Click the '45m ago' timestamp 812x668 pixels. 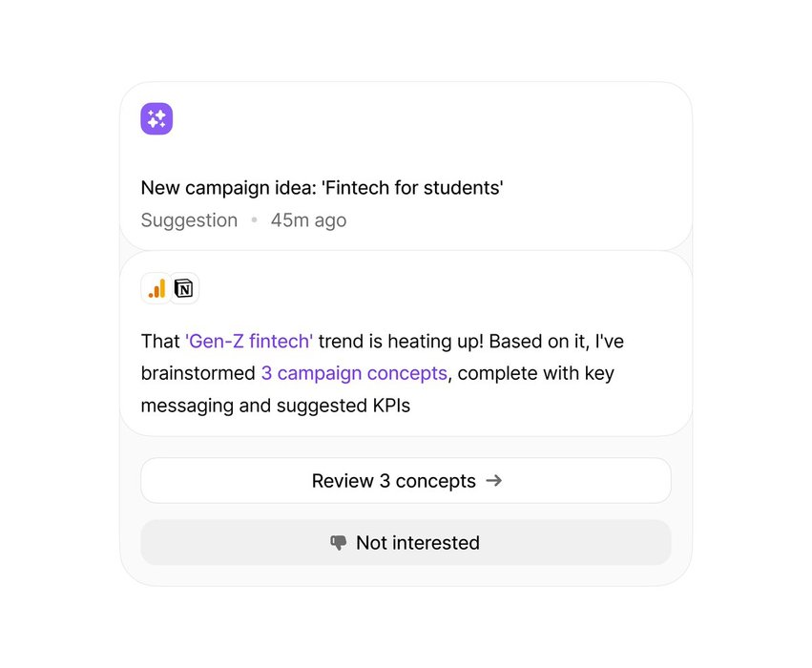click(308, 220)
